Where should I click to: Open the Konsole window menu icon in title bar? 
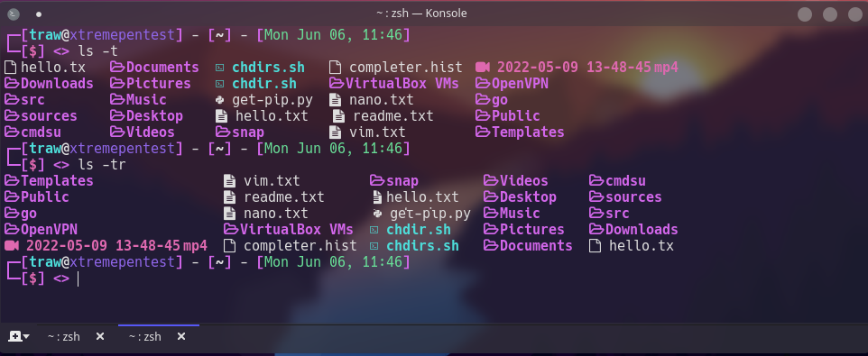[x=14, y=14]
